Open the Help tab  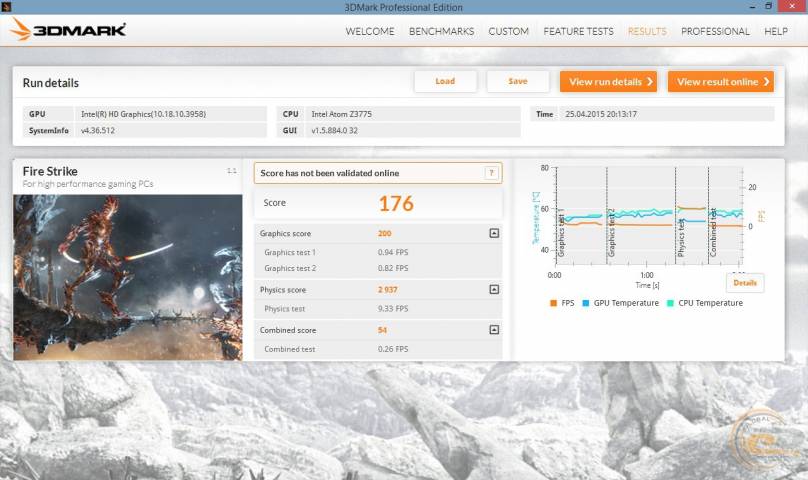point(776,31)
